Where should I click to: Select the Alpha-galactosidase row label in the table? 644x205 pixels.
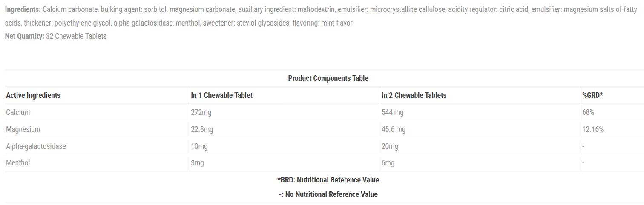pyautogui.click(x=36, y=146)
